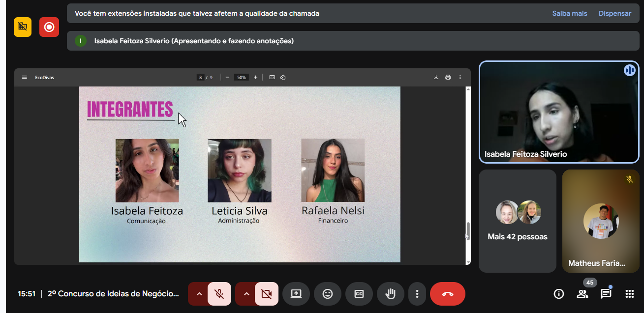This screenshot has height=313, width=644.
Task: Print the EcoDivas presentation
Action: 448,77
